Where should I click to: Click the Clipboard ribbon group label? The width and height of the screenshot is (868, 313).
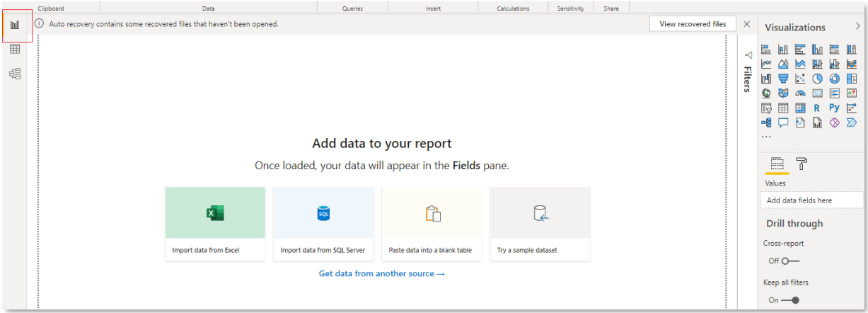point(51,8)
